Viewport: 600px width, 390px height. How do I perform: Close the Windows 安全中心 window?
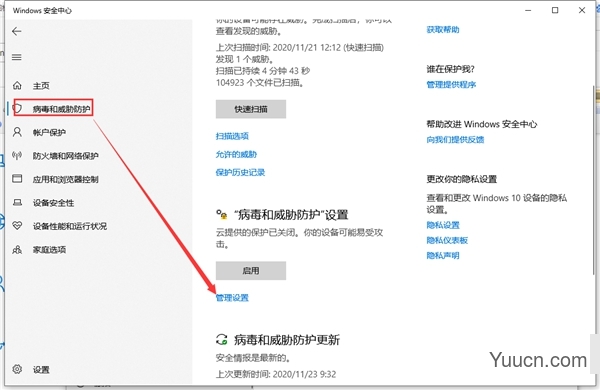582,10
